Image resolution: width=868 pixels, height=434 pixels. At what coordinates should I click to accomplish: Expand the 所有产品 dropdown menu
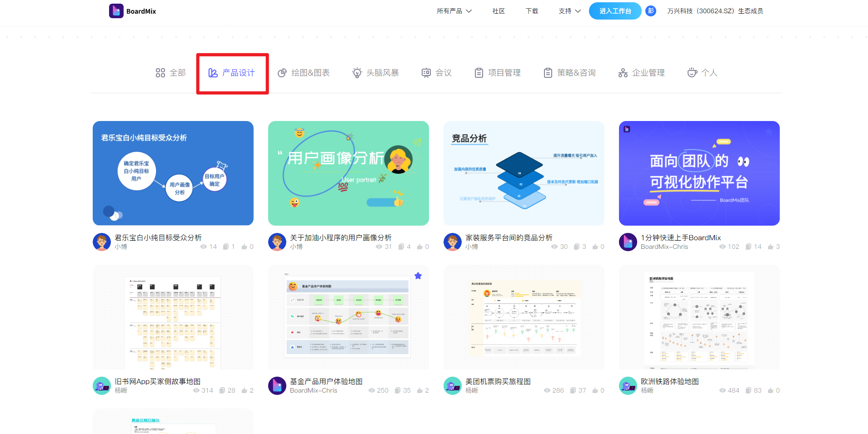(454, 11)
